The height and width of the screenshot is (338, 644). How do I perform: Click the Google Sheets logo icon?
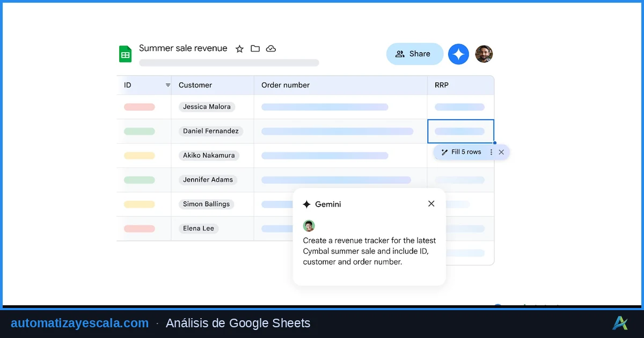click(x=125, y=54)
